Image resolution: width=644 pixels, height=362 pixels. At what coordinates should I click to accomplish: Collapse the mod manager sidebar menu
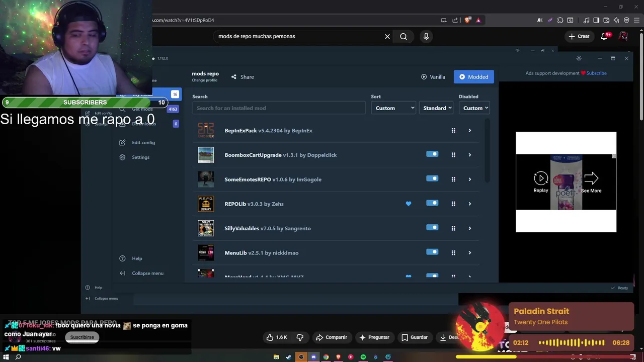tap(147, 274)
